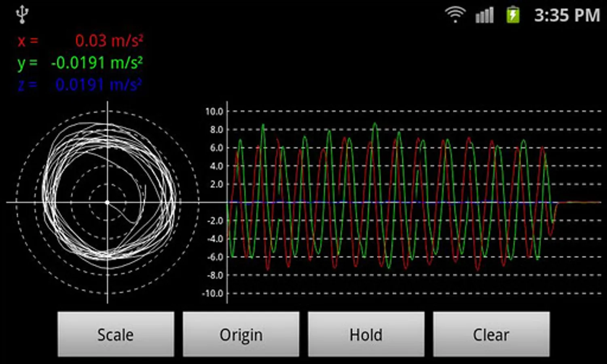Tap the -10.0 axis label on the graph
This screenshot has width=607, height=364.
(213, 293)
